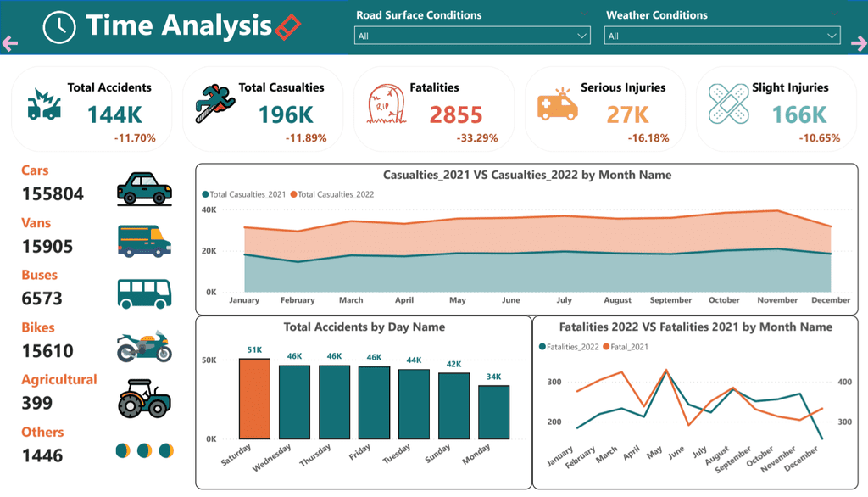
Task: Toggle Total Casualties_2022 legend item
Action: click(x=332, y=194)
